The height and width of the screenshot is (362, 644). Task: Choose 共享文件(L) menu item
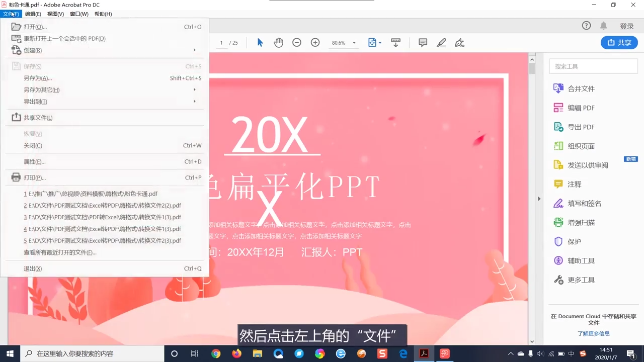click(105, 117)
